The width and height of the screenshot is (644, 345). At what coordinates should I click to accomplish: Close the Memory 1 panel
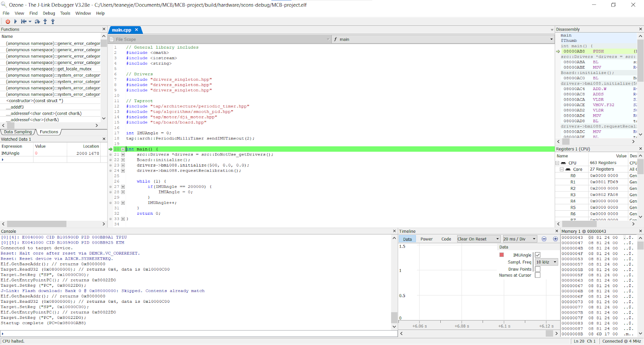[640, 231]
